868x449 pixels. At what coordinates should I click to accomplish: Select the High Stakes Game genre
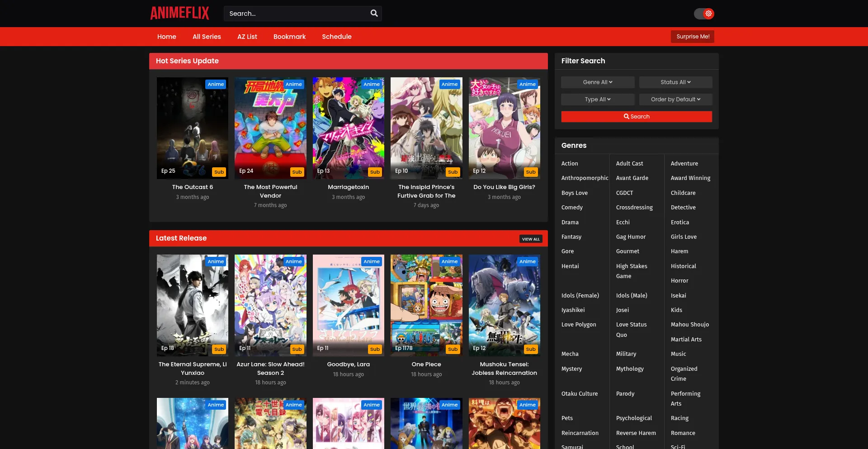pyautogui.click(x=632, y=271)
